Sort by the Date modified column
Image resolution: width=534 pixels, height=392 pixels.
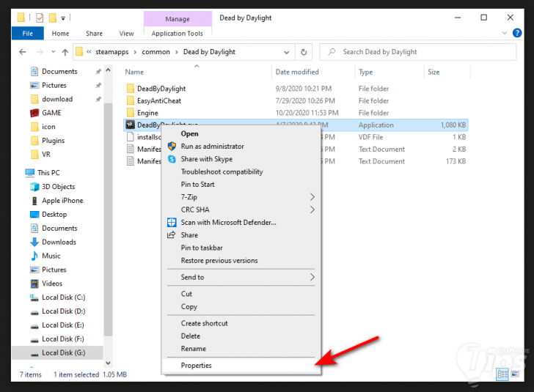(297, 72)
